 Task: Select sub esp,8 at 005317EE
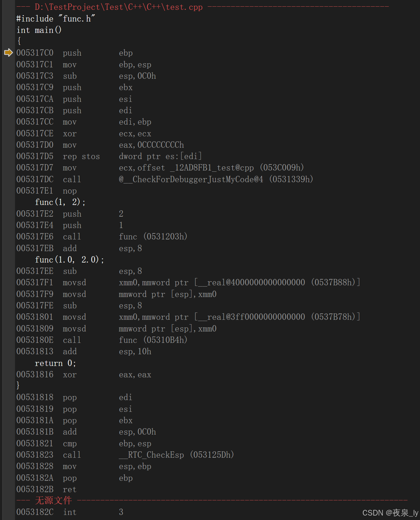tap(79, 271)
